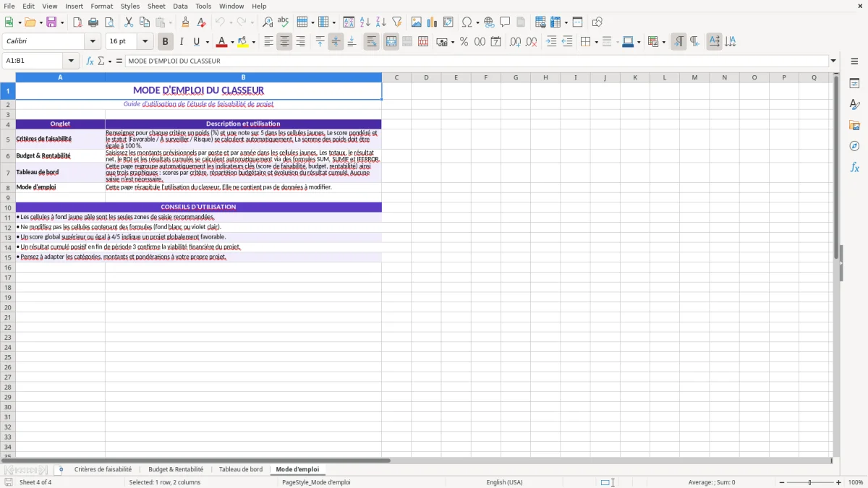Open Underline style dropdown arrow

tap(207, 42)
